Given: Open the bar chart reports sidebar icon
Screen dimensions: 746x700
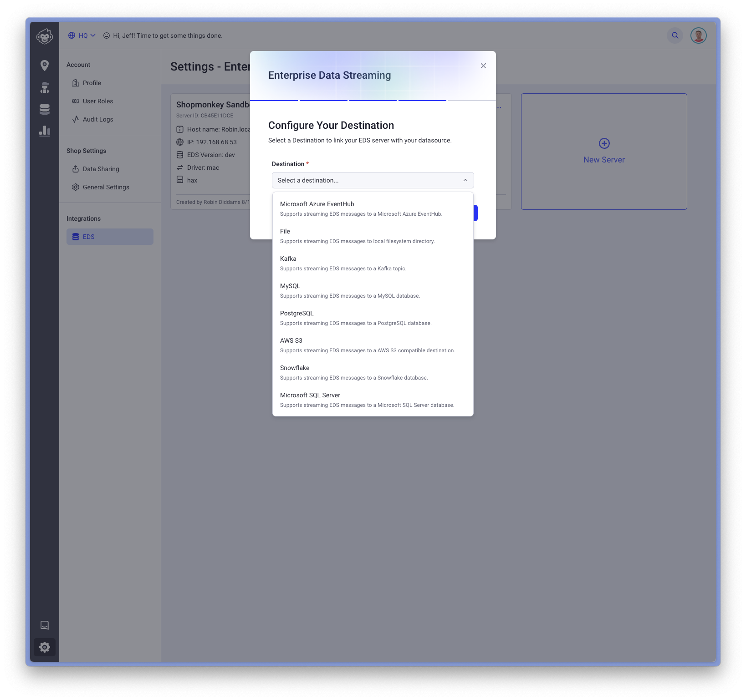Looking at the screenshot, I should 45,131.
